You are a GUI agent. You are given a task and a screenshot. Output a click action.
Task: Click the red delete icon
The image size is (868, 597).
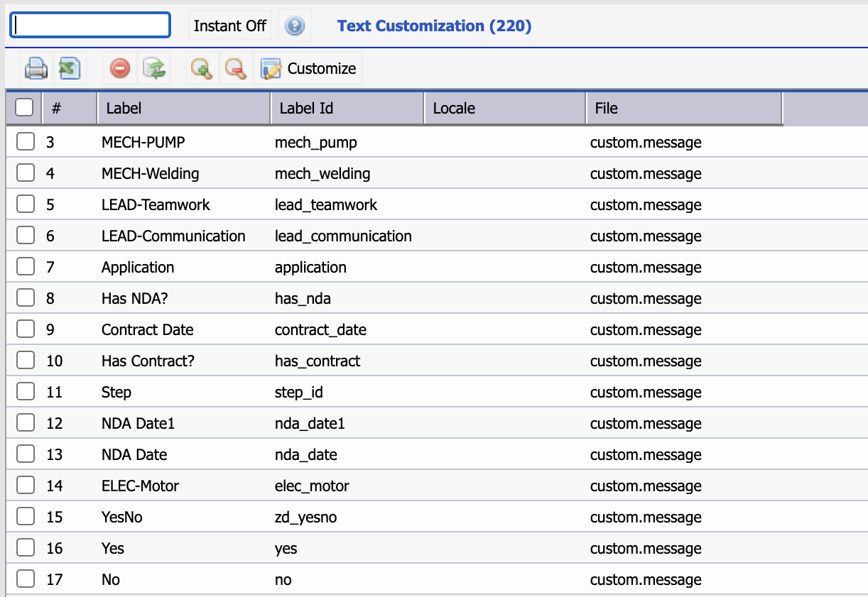pyautogui.click(x=120, y=69)
